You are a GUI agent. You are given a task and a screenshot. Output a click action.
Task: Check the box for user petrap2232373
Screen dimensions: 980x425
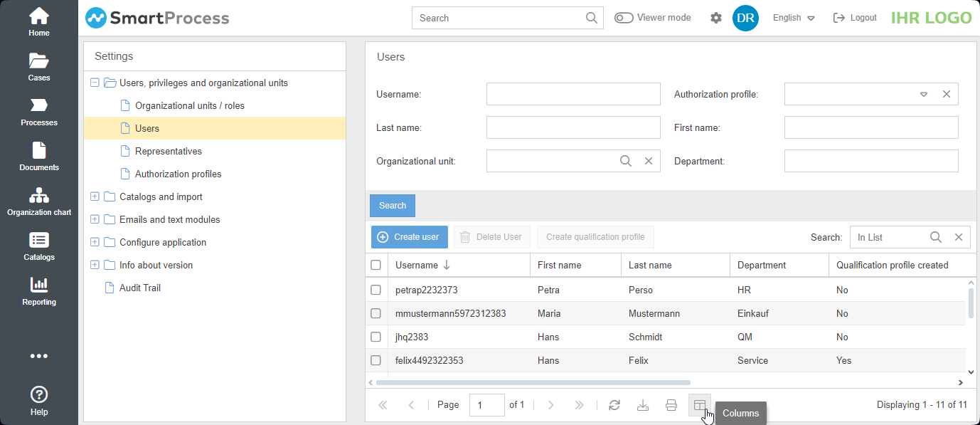click(376, 290)
